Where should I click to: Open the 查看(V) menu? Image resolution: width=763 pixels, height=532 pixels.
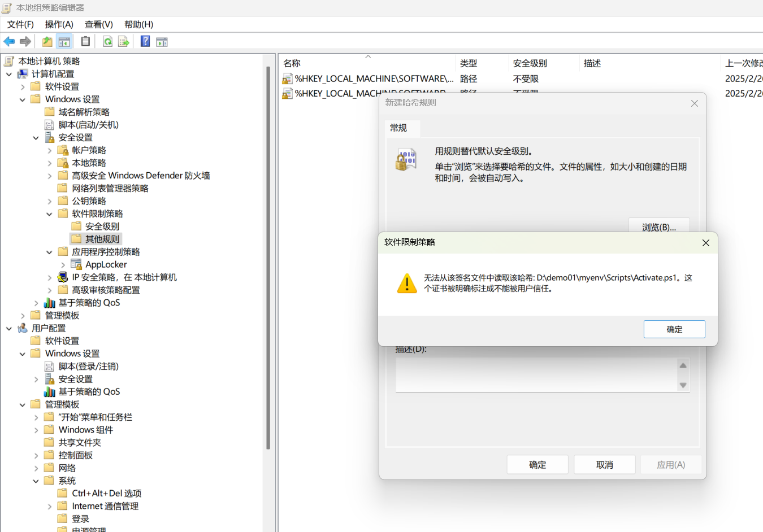(99, 24)
